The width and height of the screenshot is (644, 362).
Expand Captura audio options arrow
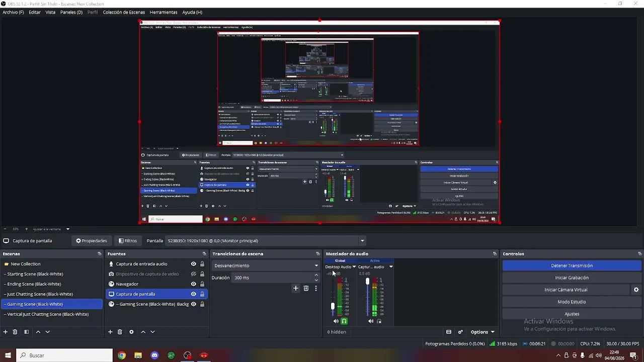click(391, 267)
